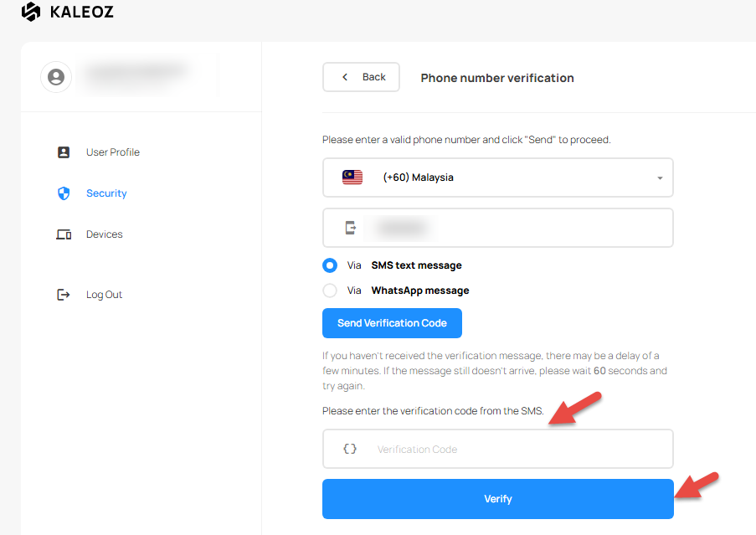
Task: Click the Devices screen icon
Action: coord(64,234)
